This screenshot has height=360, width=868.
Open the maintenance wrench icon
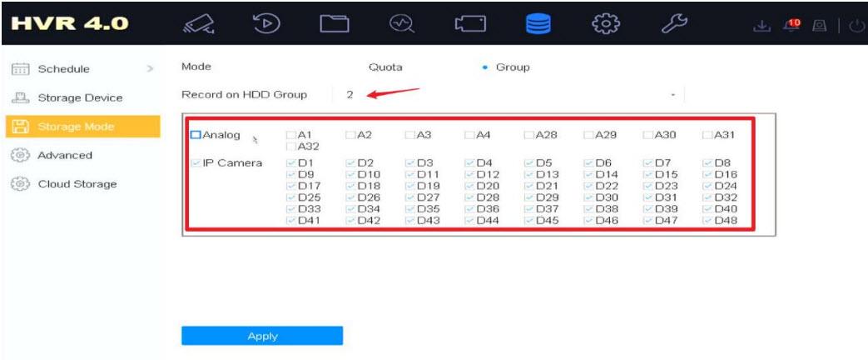(x=673, y=23)
